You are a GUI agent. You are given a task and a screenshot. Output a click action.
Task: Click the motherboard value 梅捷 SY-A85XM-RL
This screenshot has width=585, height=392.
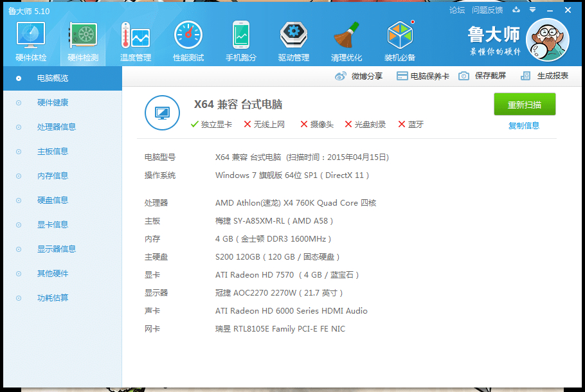coord(274,221)
